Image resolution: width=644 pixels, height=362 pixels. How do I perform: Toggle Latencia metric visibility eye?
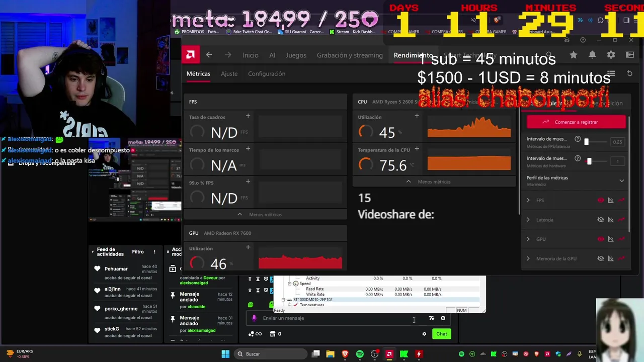coord(600,220)
